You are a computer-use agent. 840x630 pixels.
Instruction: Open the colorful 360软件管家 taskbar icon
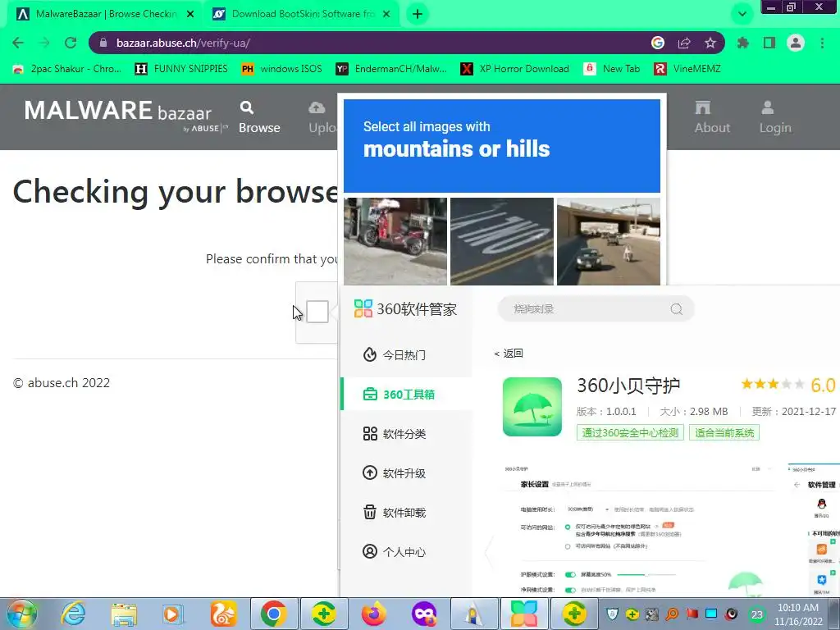click(x=524, y=614)
